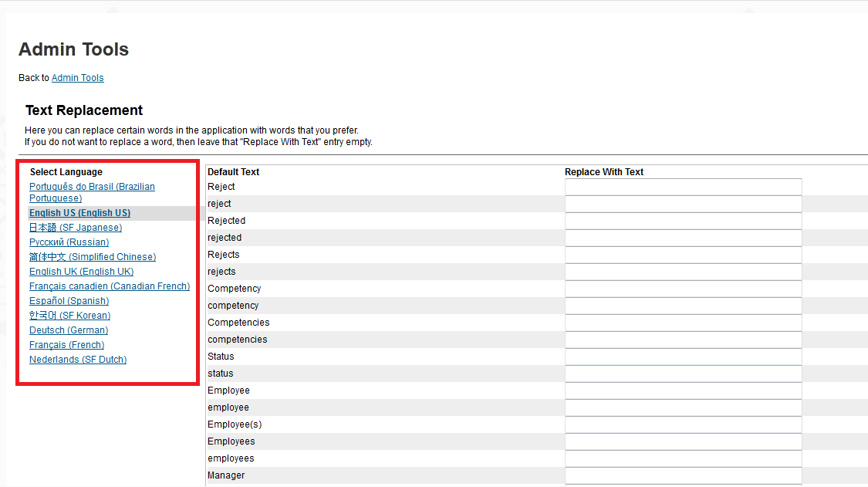
Task: Select the replacement box for "Employee(s)"
Action: coord(683,424)
